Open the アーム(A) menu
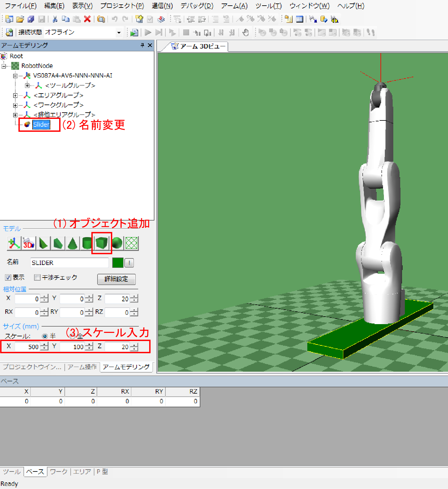 click(x=234, y=6)
